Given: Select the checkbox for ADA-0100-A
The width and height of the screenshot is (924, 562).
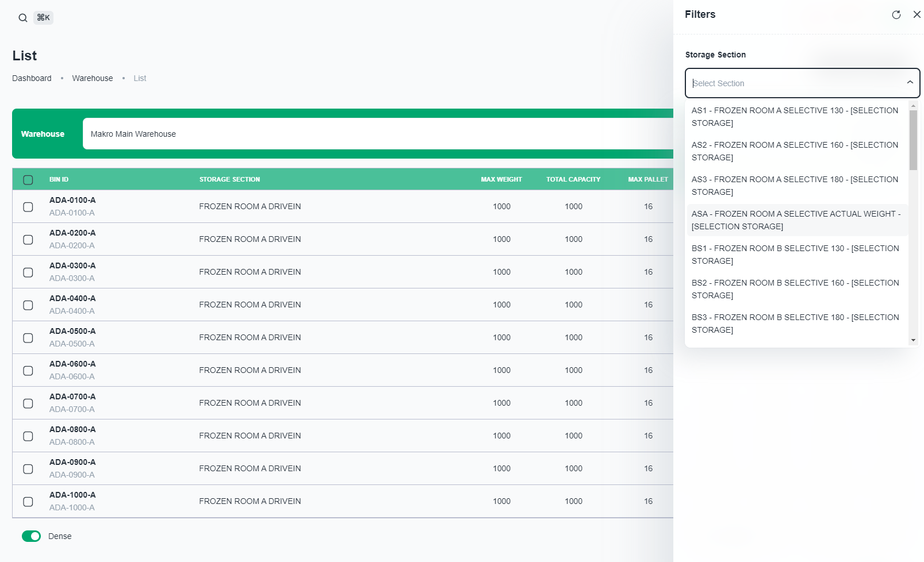Looking at the screenshot, I should [x=28, y=207].
